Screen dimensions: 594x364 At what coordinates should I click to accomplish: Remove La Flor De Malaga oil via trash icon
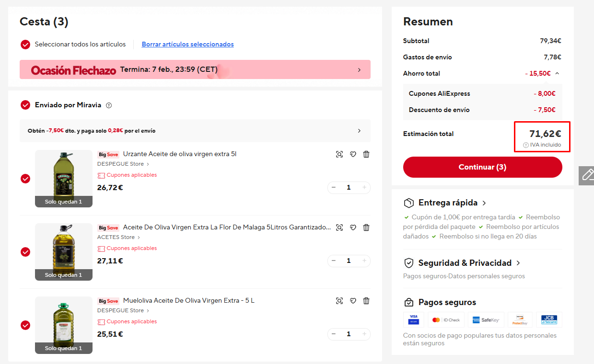pyautogui.click(x=366, y=227)
